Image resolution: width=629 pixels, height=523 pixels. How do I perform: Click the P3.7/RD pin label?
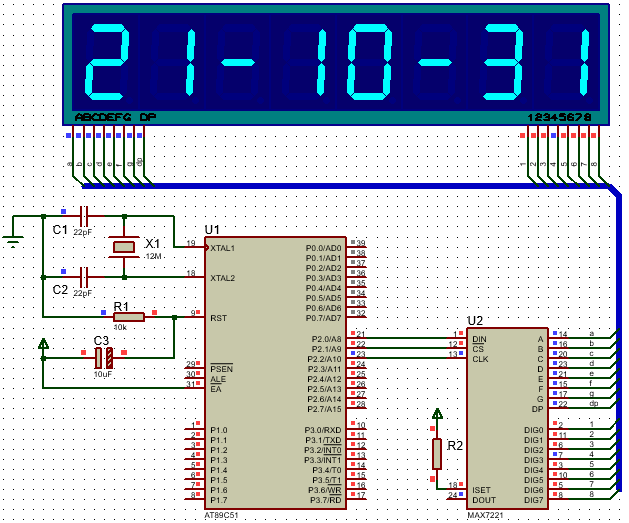(x=326, y=500)
